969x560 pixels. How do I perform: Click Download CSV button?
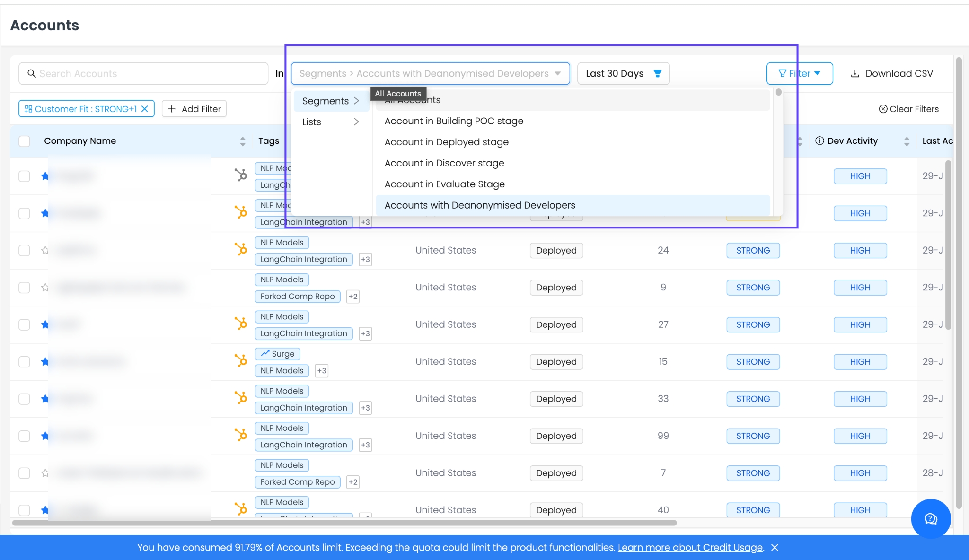892,73
